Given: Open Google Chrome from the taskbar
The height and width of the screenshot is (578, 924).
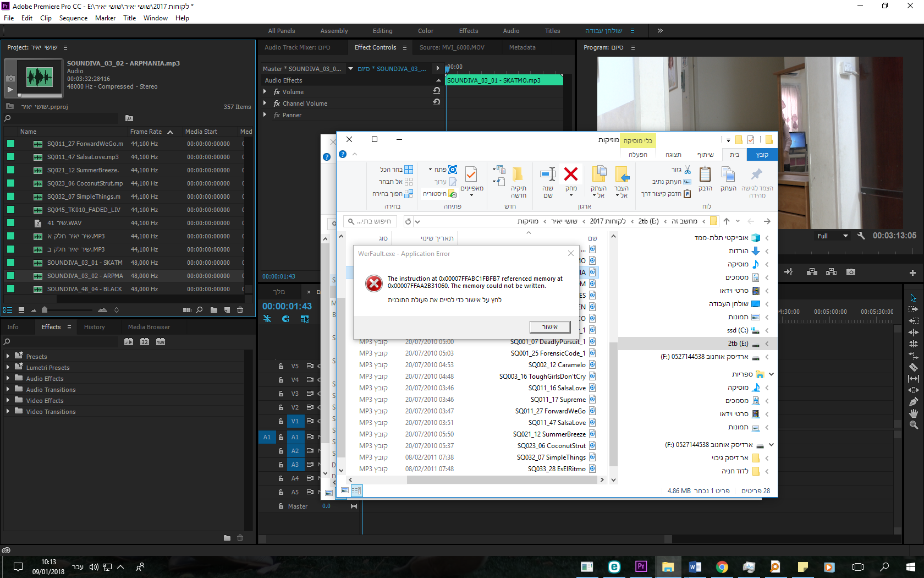Looking at the screenshot, I should tap(722, 566).
